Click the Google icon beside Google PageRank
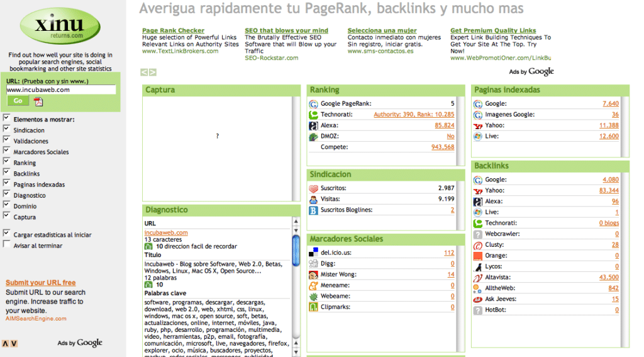 pyautogui.click(x=313, y=104)
